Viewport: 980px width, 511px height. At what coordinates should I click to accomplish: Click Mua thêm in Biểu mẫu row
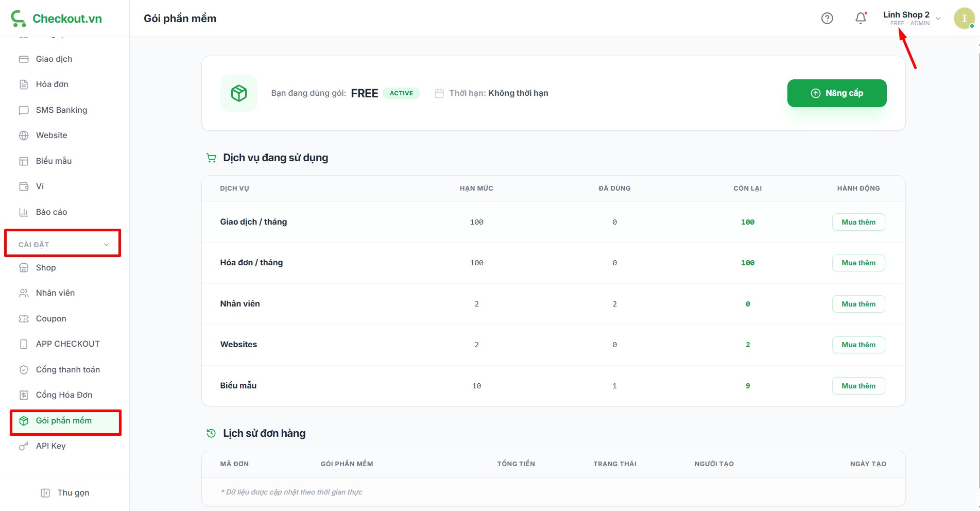(x=858, y=386)
